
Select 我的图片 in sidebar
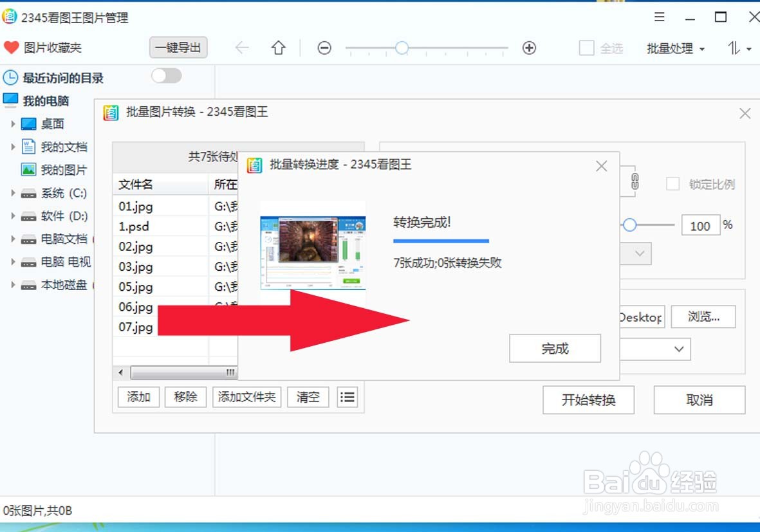tap(64, 170)
